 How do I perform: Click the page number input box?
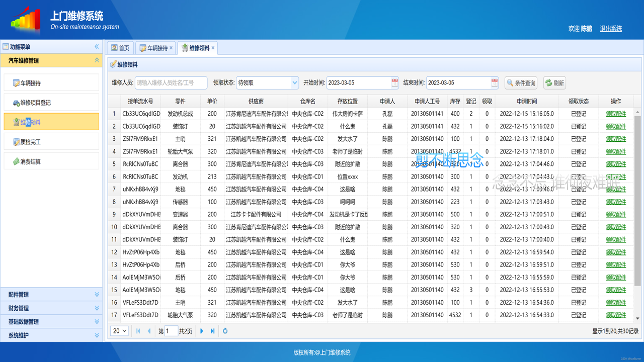[171, 331]
